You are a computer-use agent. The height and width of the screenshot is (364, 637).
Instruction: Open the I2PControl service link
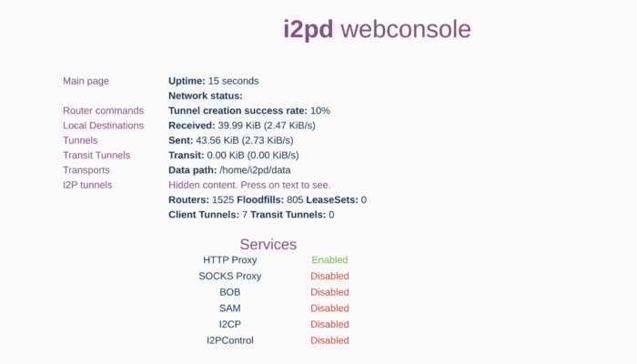pyautogui.click(x=229, y=340)
